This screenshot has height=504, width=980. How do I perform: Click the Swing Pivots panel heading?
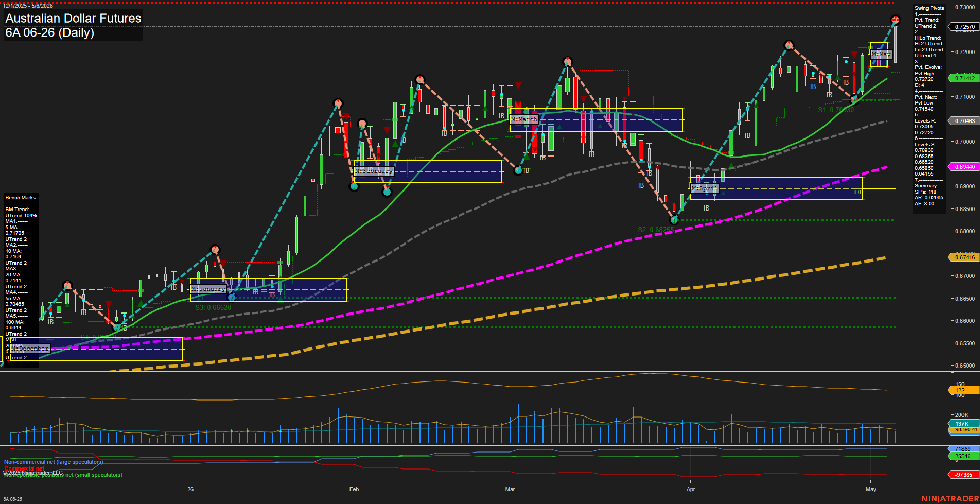pyautogui.click(x=930, y=8)
